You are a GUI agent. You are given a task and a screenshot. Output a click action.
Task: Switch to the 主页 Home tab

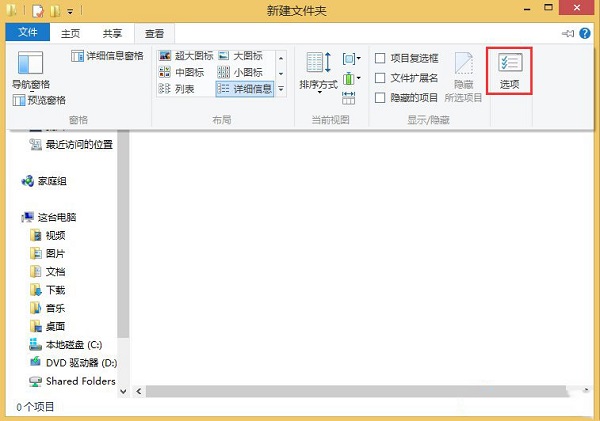point(71,33)
